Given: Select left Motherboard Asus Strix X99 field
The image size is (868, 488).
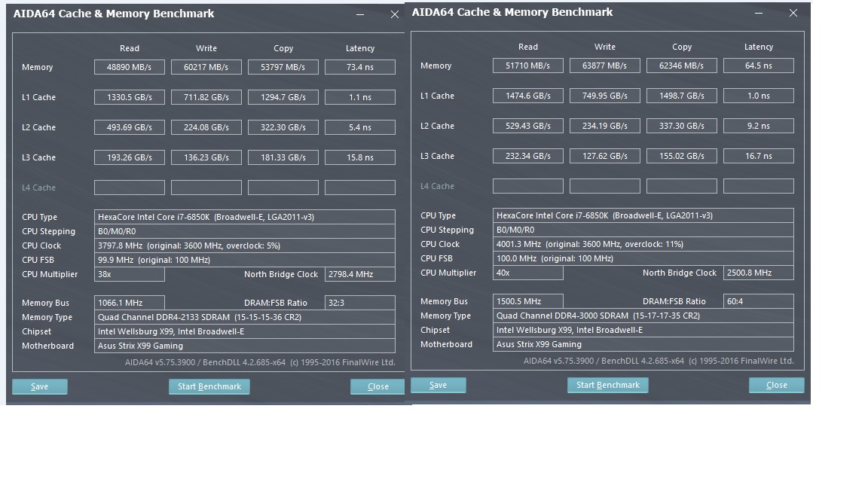Looking at the screenshot, I should pos(245,346).
